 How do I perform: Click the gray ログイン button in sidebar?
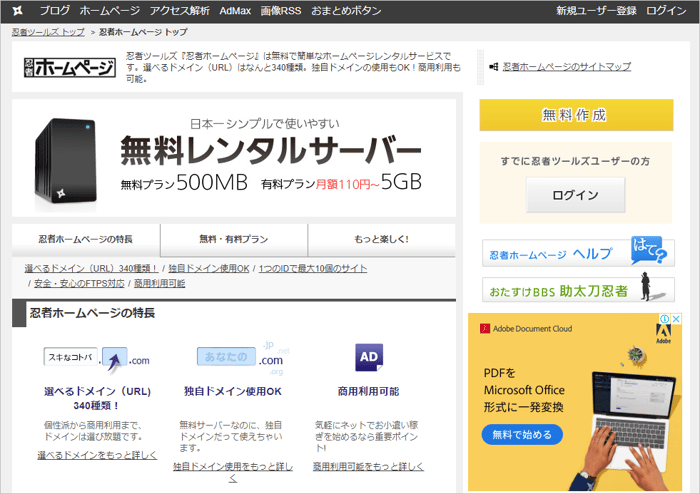575,195
